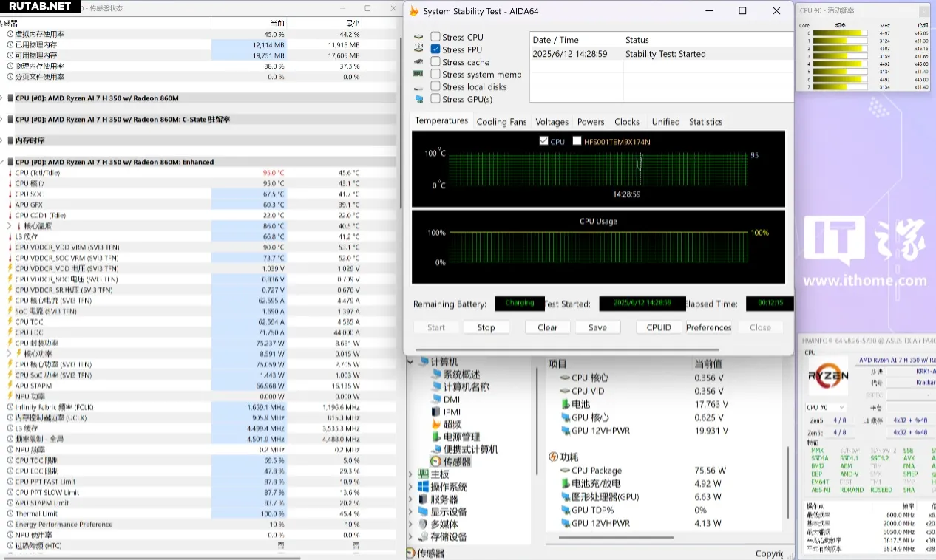Click the Save button
The image size is (936, 560).
[x=598, y=327]
